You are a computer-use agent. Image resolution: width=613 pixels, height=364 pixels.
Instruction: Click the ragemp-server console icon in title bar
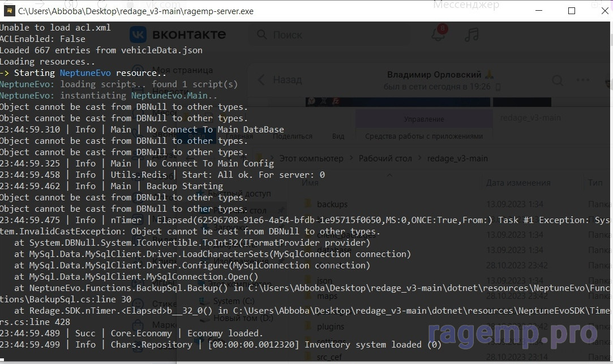click(x=9, y=11)
